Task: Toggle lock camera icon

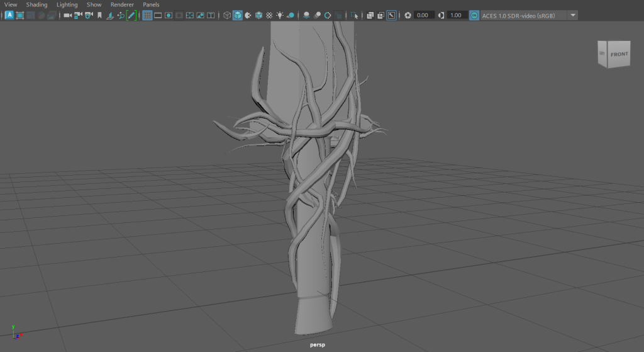Action: [x=78, y=15]
